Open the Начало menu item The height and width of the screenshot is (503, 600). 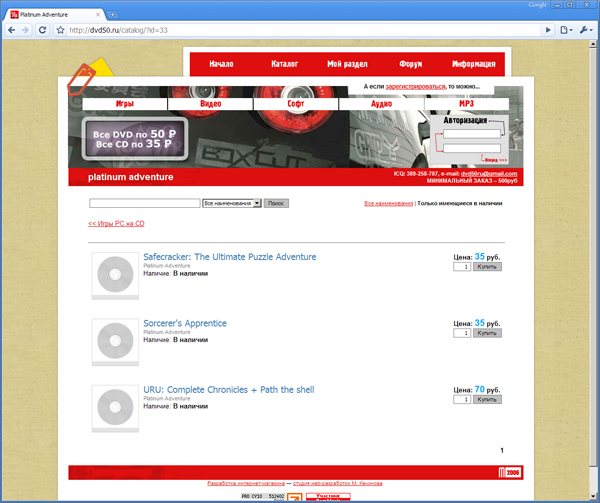221,64
